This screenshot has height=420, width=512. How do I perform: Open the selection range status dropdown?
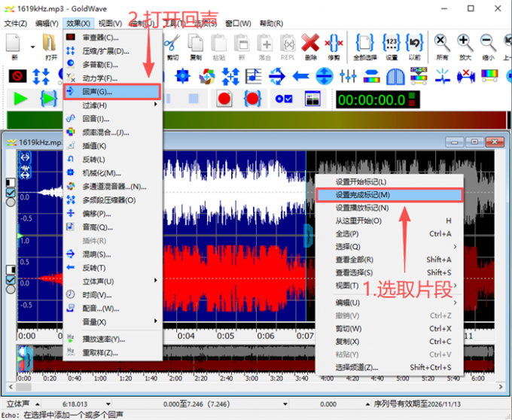coord(285,404)
